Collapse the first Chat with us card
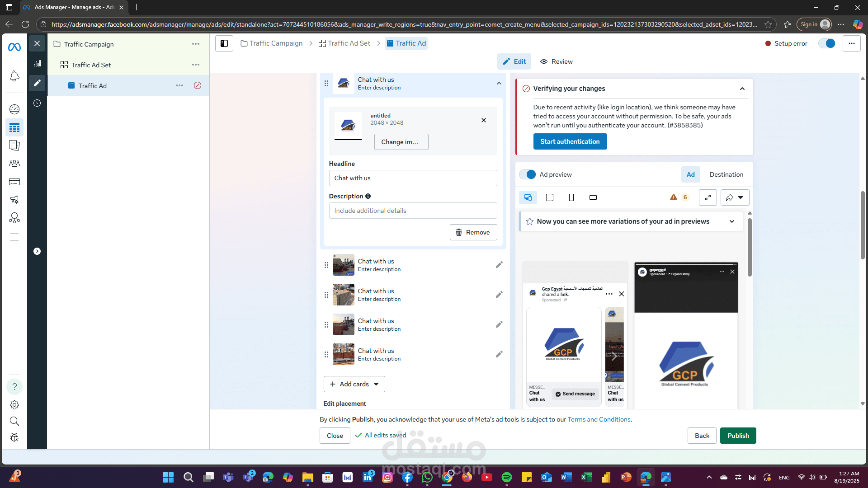868x488 pixels. [499, 84]
